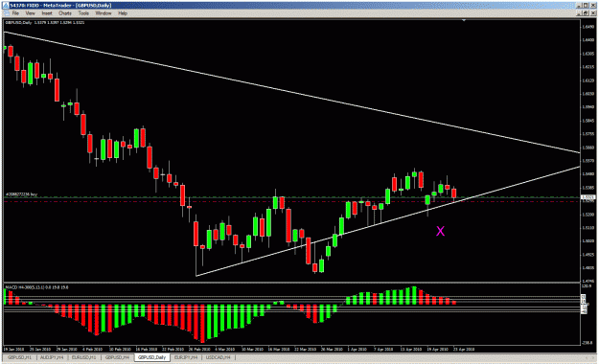Open the Charts menu
This screenshot has width=599, height=364.
coord(65,13)
